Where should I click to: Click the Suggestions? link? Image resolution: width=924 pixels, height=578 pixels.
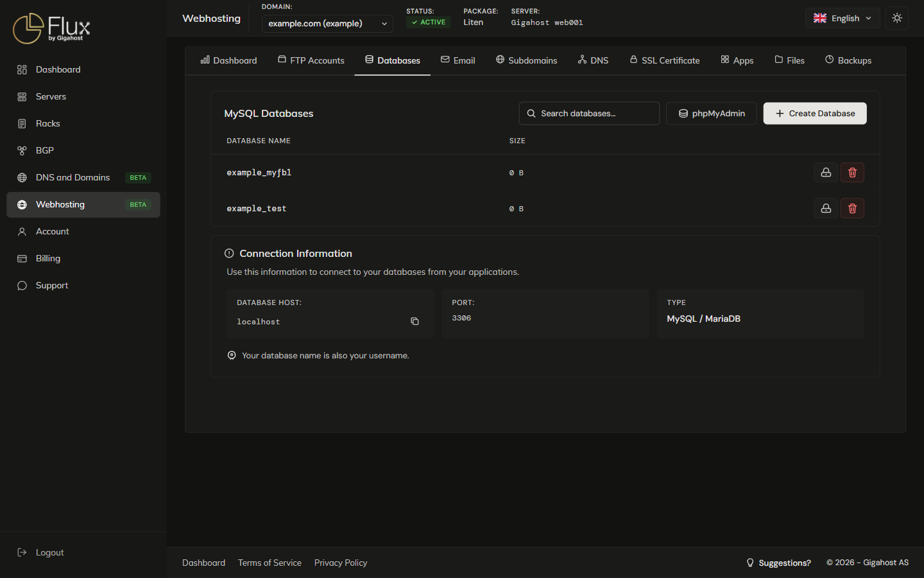[x=778, y=563]
